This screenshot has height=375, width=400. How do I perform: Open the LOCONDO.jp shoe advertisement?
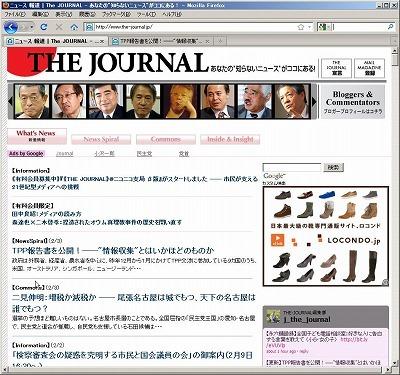tap(326, 236)
